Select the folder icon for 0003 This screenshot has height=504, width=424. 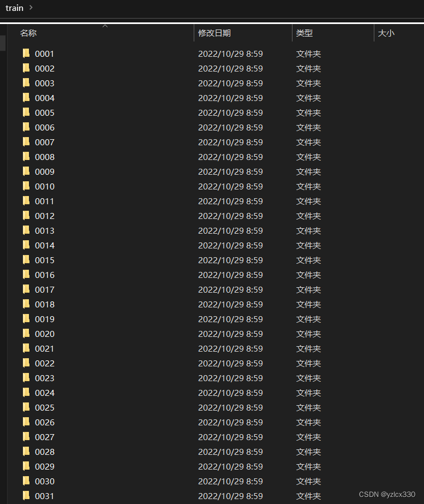coord(26,83)
